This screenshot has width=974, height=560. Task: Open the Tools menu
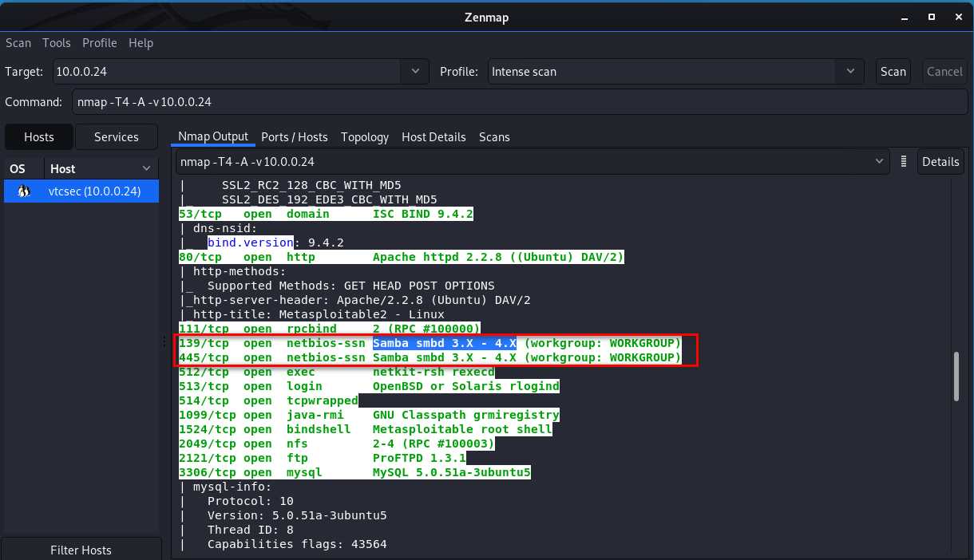coord(57,43)
